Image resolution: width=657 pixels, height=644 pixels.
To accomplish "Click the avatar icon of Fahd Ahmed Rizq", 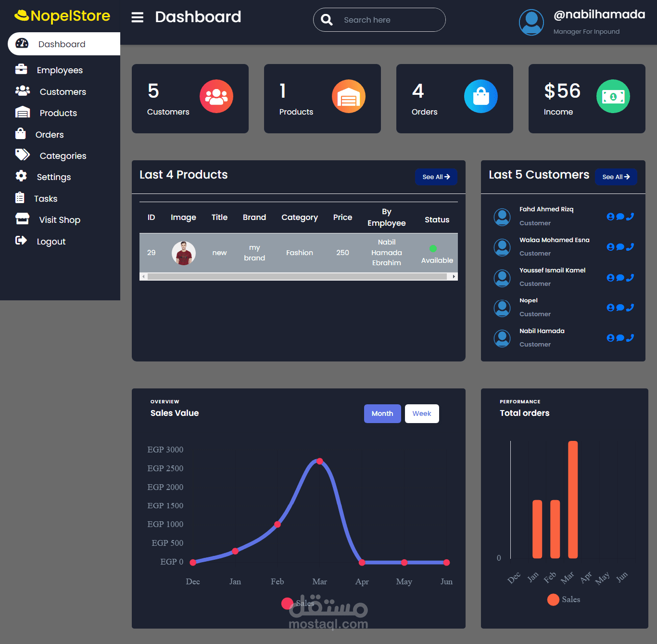I will 502,217.
